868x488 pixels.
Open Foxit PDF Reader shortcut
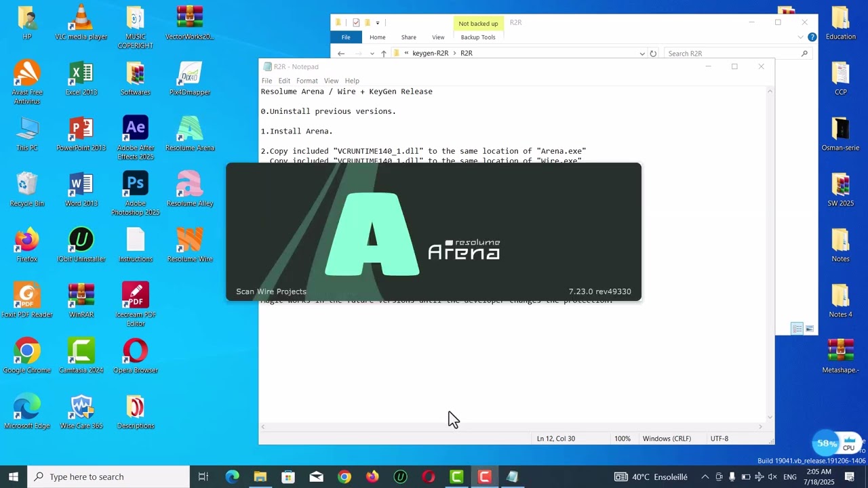point(27,301)
